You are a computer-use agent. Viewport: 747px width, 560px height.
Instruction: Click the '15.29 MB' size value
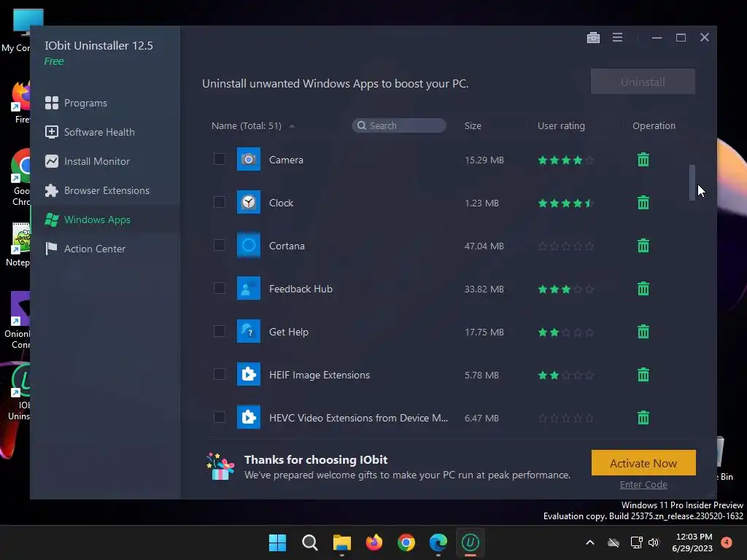tap(484, 160)
